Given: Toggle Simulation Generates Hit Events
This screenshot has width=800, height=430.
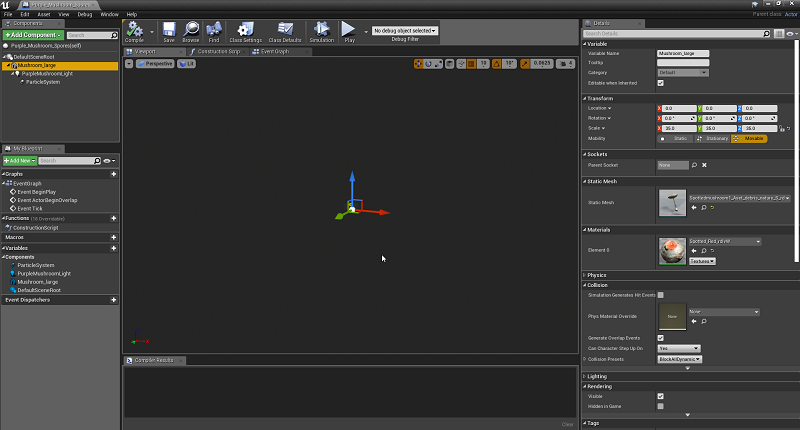Looking at the screenshot, I should (661, 295).
